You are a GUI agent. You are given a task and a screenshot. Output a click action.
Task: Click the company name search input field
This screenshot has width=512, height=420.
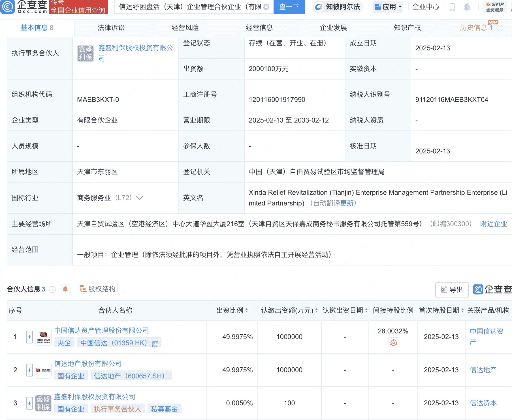click(187, 7)
